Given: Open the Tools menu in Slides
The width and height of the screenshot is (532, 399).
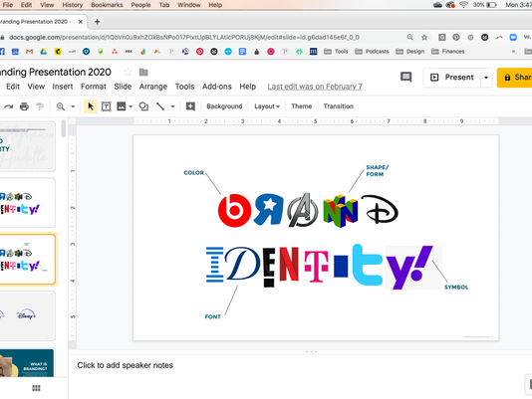Looking at the screenshot, I should pos(184,87).
